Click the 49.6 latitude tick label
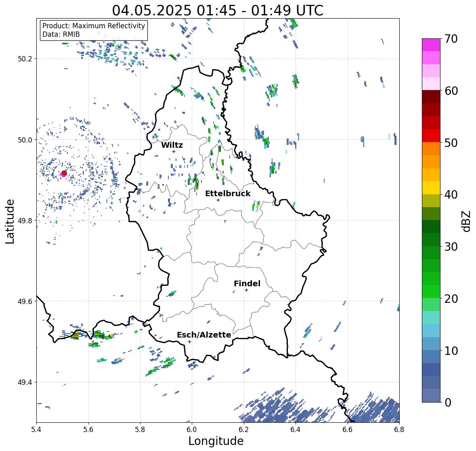 25,301
